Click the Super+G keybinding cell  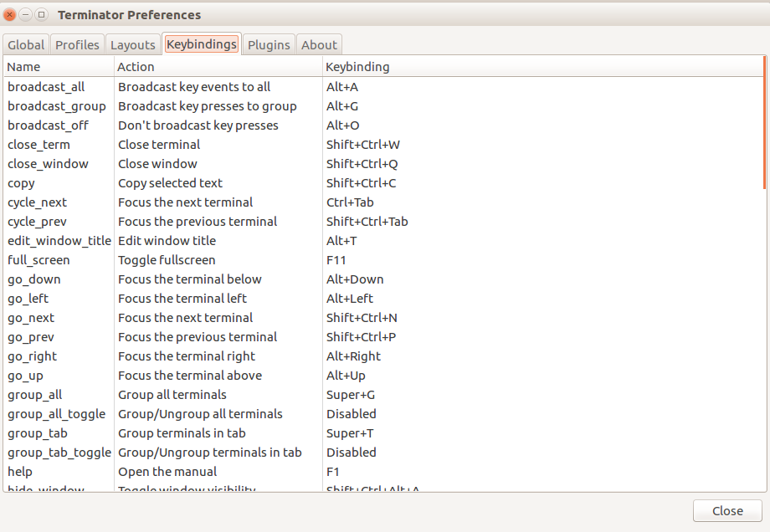351,395
